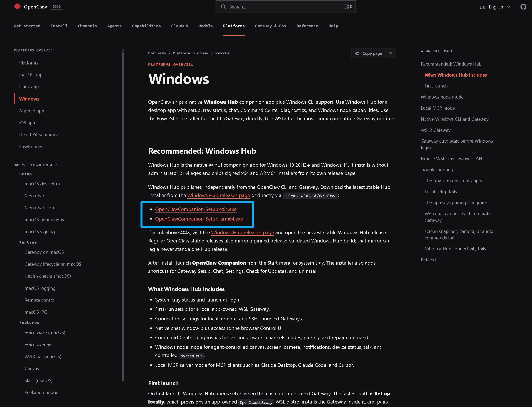Click the left sidebar scrollbar
This screenshot has width=532, height=407.
(123, 216)
